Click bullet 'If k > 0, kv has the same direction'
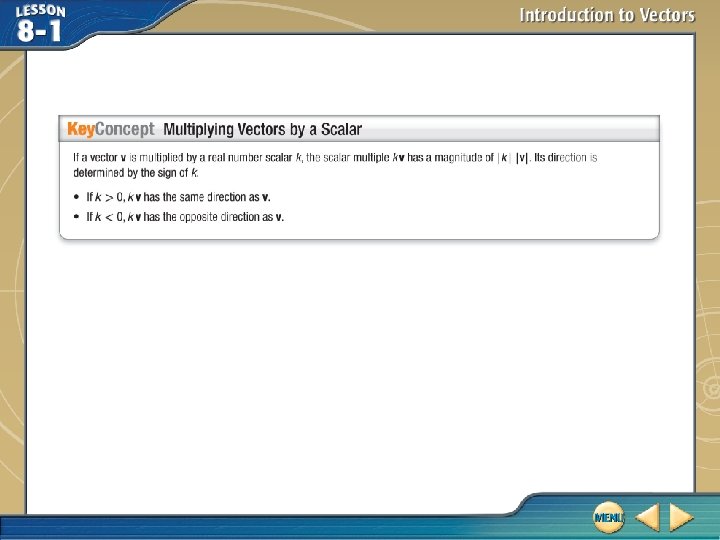720x540 pixels. point(178,197)
